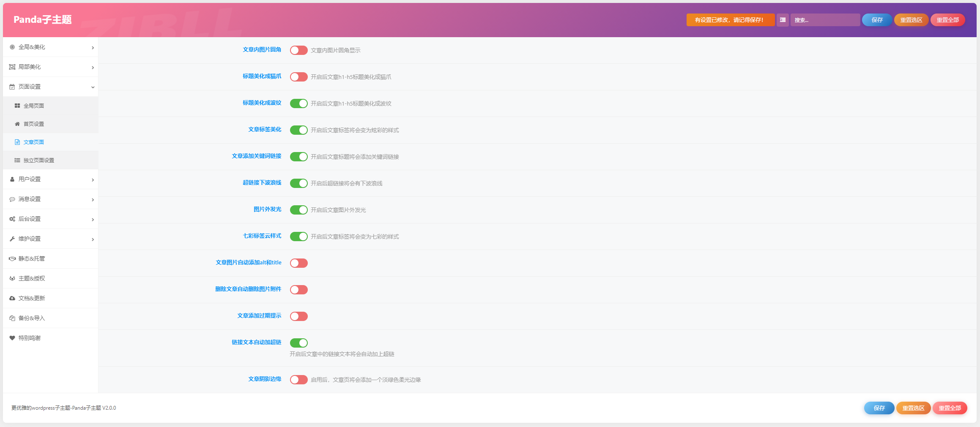This screenshot has width=980, height=427.
Task: Click the 维护设置 wrench icon
Action: click(12, 239)
